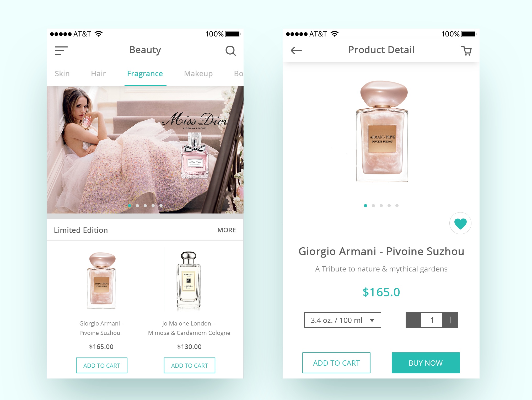532x400 pixels.
Task: Tap the Armani Prive bottle product image
Action: [x=382, y=131]
